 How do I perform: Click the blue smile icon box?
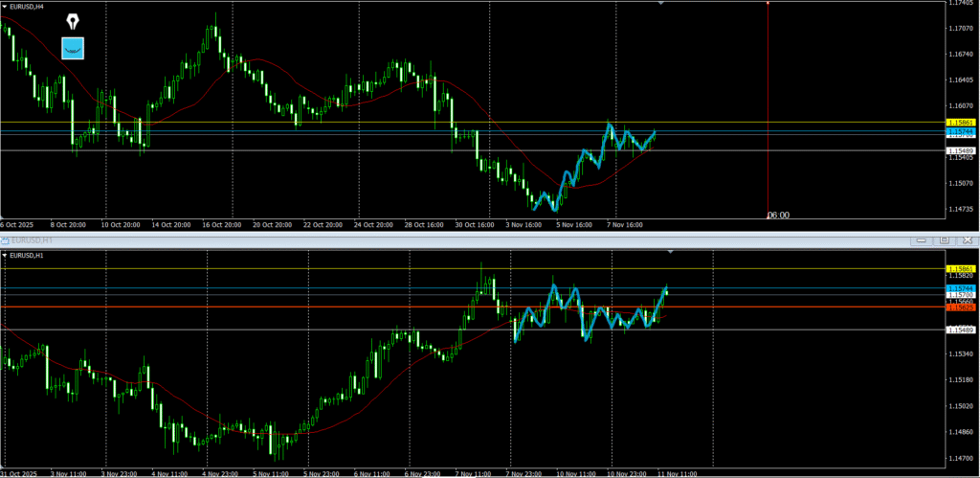tap(74, 48)
